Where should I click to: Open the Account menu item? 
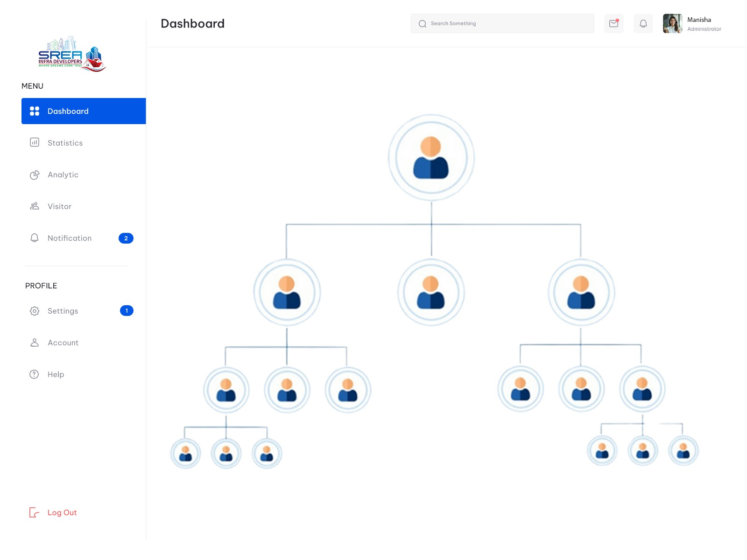click(x=63, y=343)
